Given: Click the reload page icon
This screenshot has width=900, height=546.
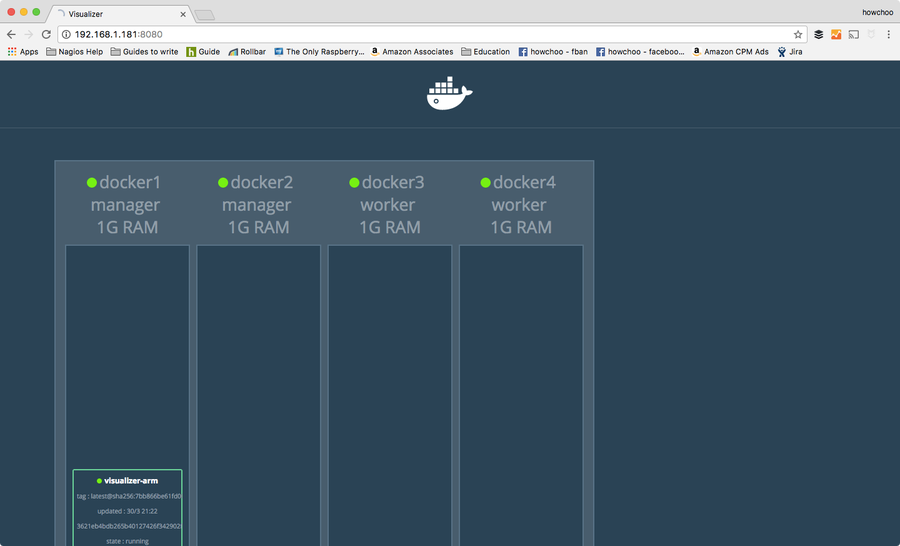Looking at the screenshot, I should point(46,34).
